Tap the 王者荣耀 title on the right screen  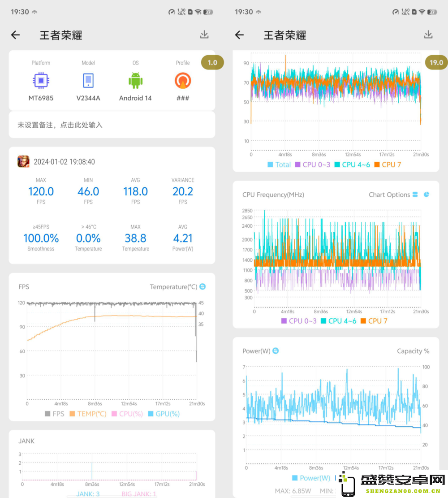(285, 35)
